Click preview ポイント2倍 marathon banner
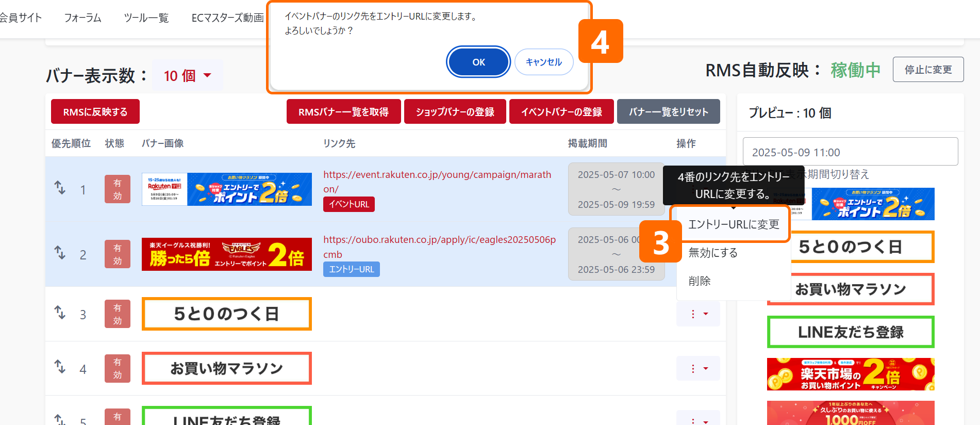Image resolution: width=980 pixels, height=425 pixels. 873,204
